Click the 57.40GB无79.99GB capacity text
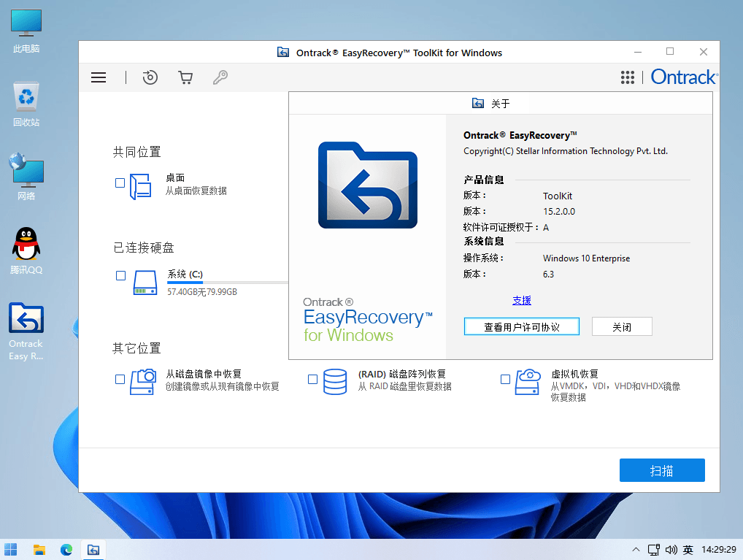Viewport: 743px width, 560px height. coord(202,292)
